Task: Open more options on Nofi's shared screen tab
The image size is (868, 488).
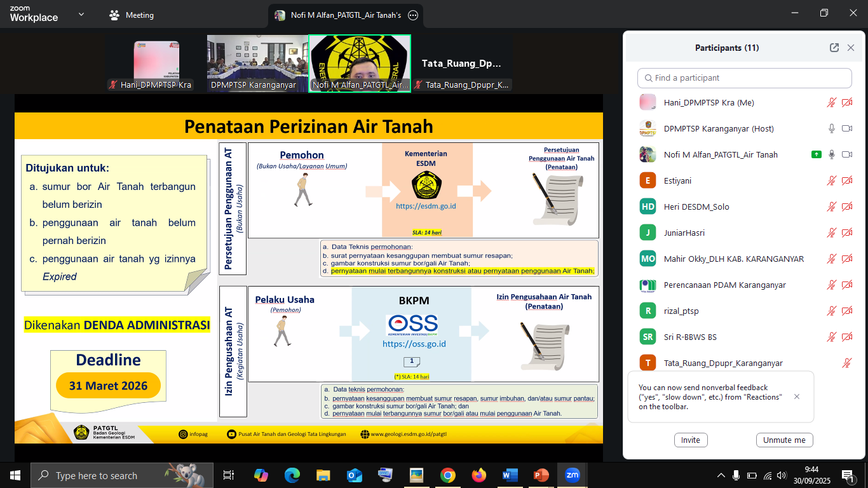Action: (412, 15)
